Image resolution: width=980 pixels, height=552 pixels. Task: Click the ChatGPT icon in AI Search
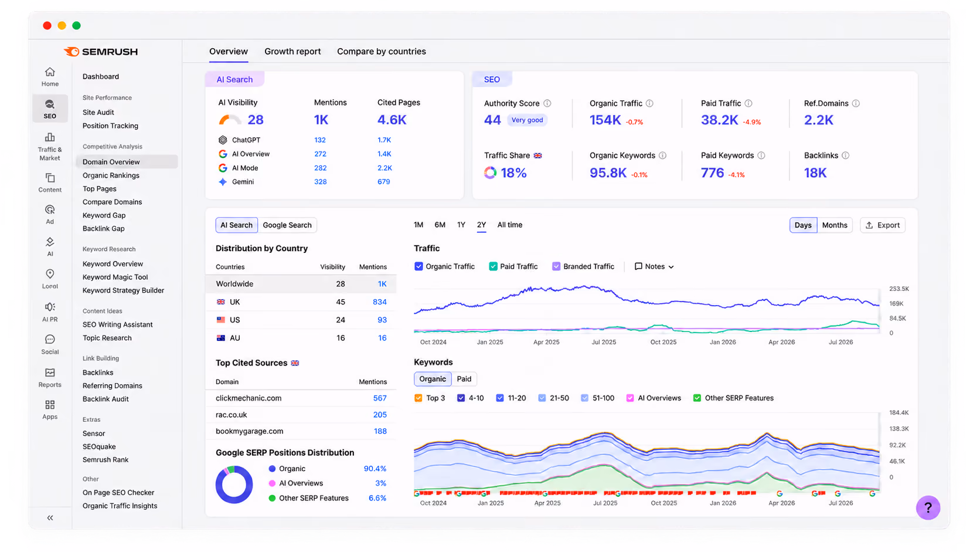point(223,140)
